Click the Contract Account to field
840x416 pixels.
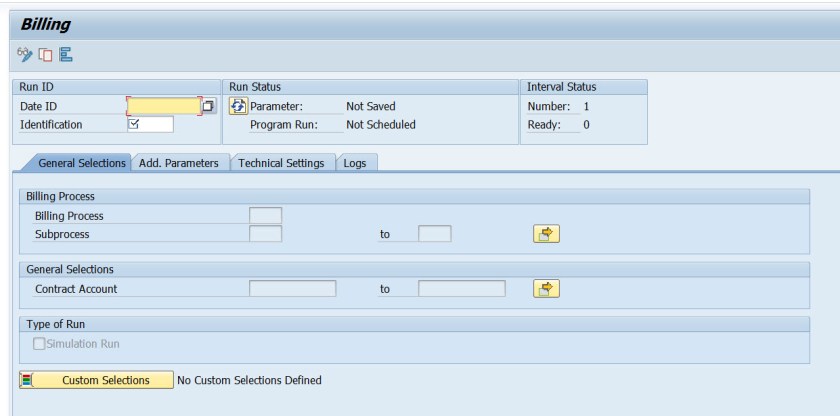(x=462, y=289)
